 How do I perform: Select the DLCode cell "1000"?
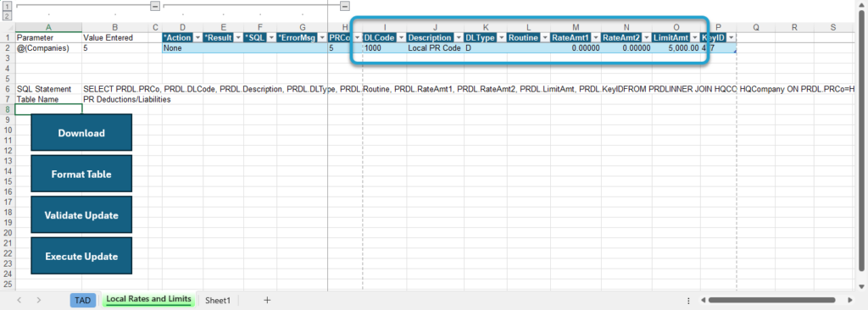click(x=384, y=48)
